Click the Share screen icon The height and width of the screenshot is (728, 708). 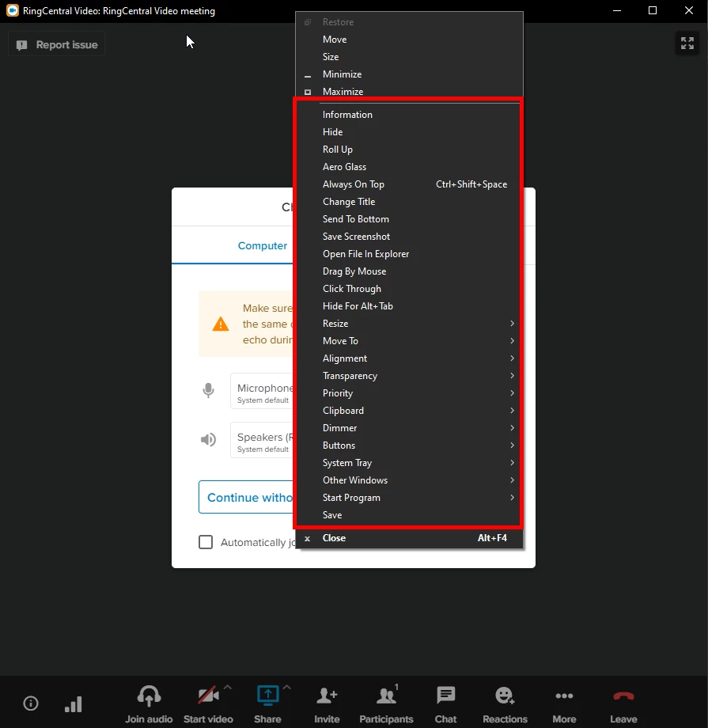[x=268, y=696]
